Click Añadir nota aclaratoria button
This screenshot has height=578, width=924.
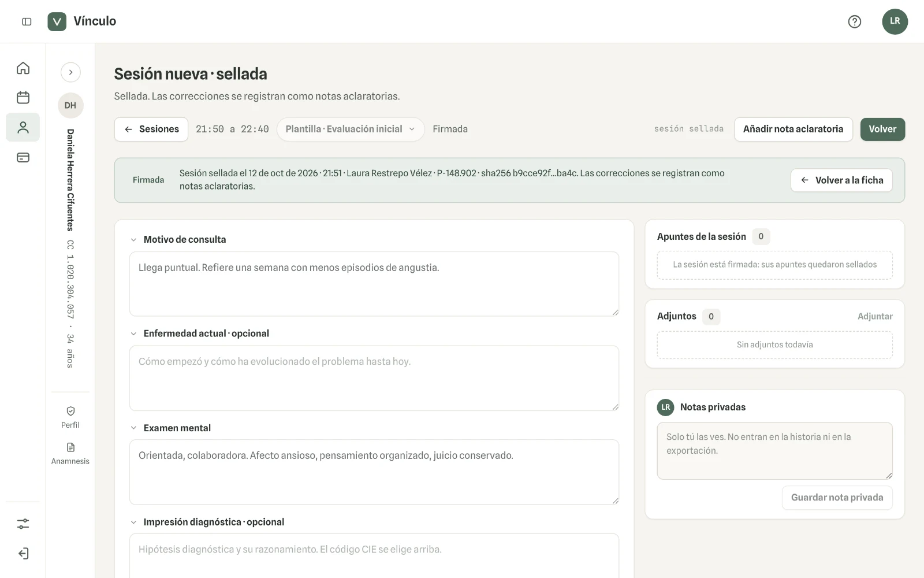point(793,129)
